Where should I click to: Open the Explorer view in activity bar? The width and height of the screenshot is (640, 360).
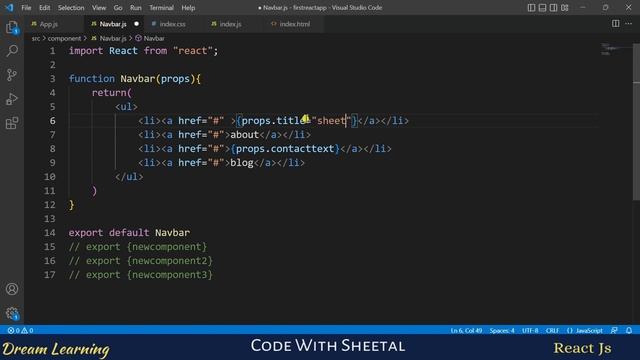coord(12,27)
